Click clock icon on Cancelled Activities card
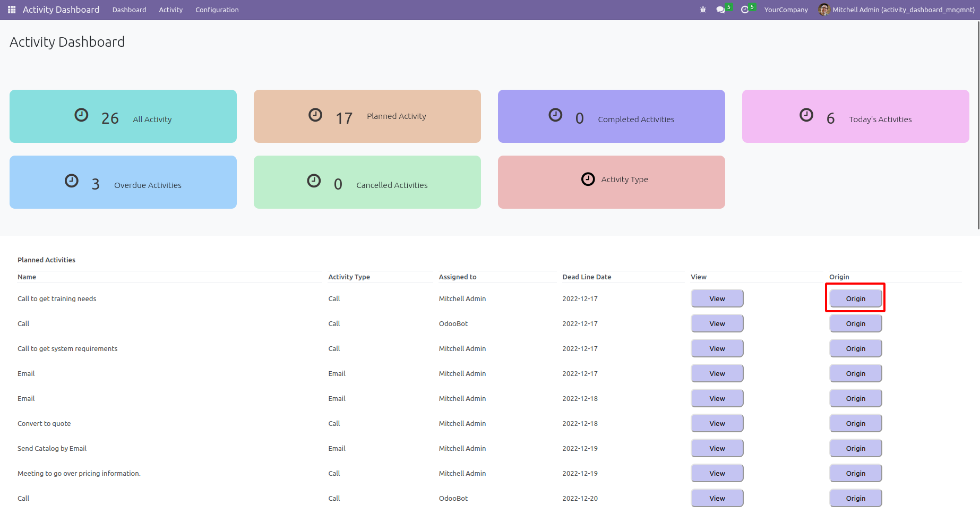 (x=314, y=181)
